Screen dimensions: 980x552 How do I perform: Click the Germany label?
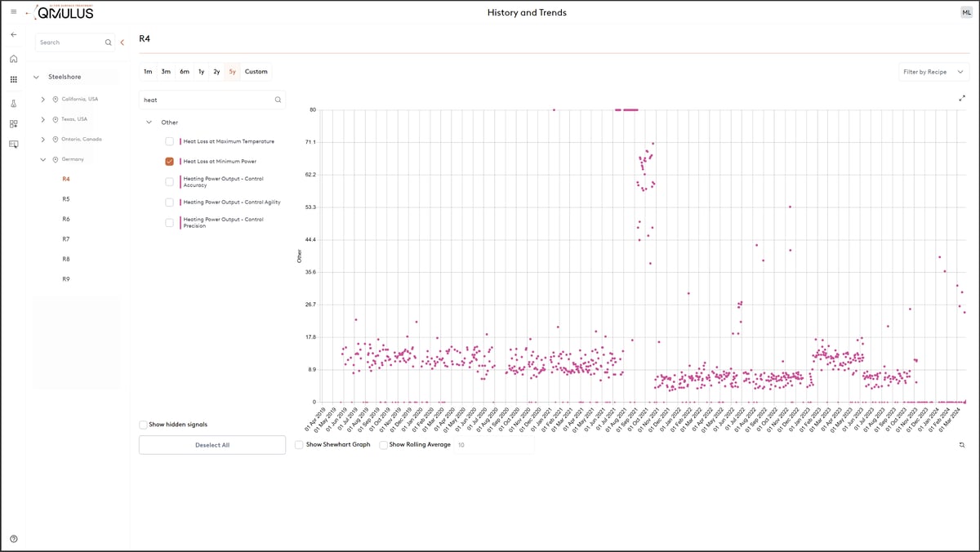pos(73,159)
